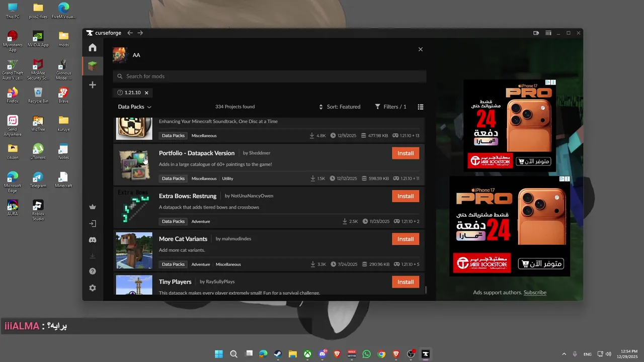
Task: Click Data Packs tag on Extra Bows
Action: pos(173,221)
